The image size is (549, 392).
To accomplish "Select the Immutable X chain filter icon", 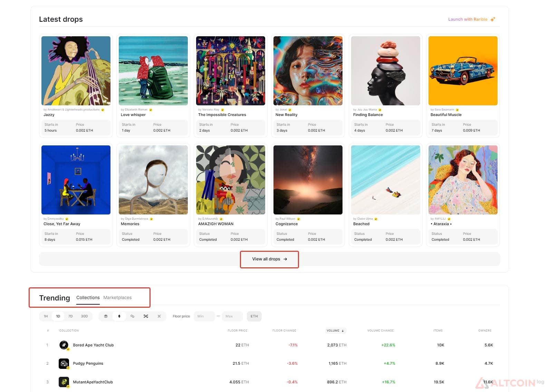I will point(159,316).
